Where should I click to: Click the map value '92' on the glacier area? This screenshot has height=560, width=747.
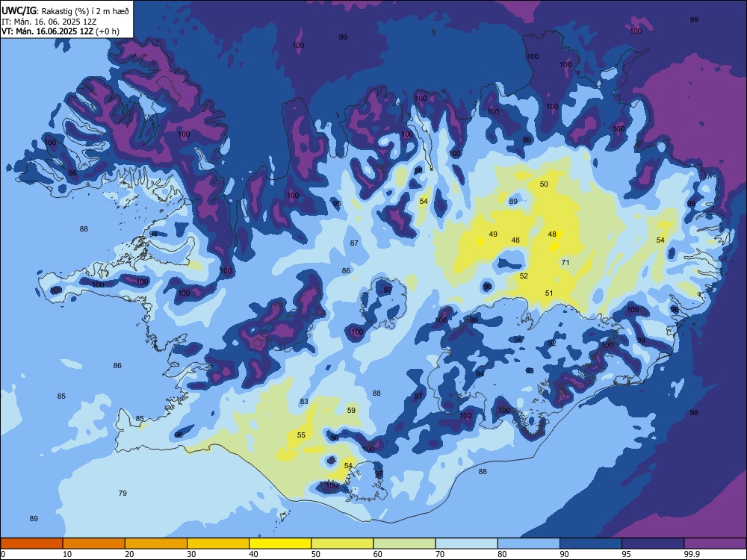[x=552, y=343]
